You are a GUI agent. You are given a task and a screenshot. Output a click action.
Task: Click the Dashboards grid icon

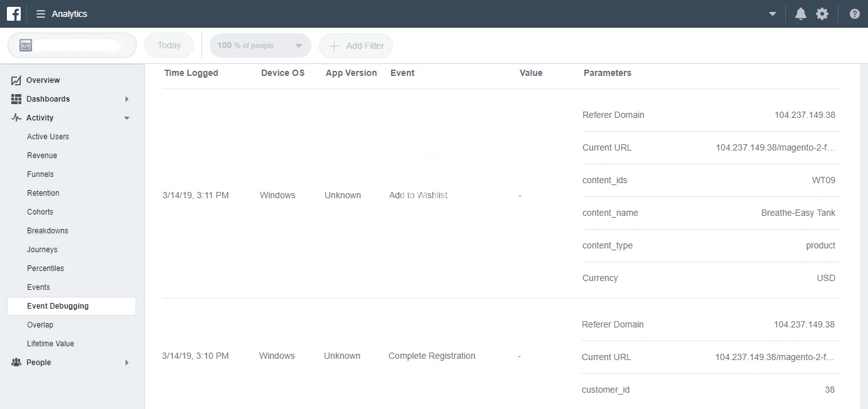click(x=16, y=99)
